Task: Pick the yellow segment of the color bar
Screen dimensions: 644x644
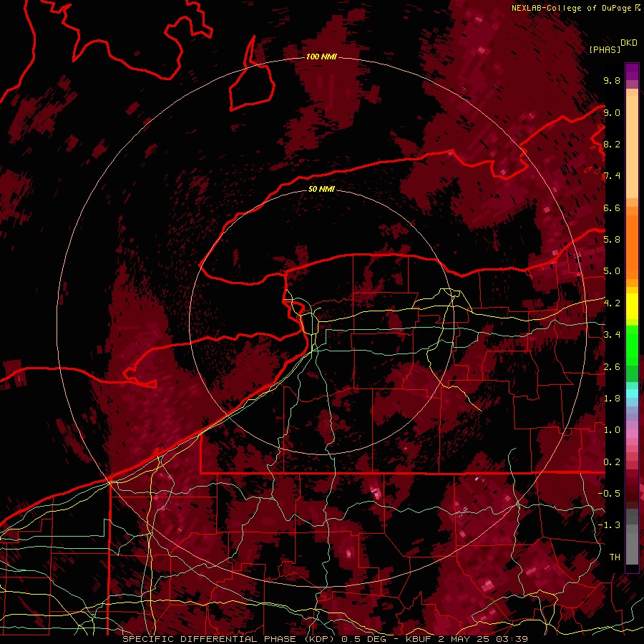Action: [632, 306]
